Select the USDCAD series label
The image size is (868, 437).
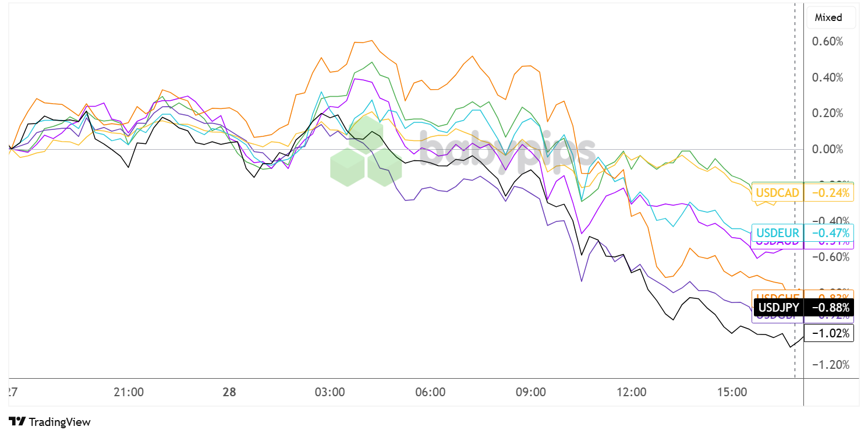coord(777,192)
